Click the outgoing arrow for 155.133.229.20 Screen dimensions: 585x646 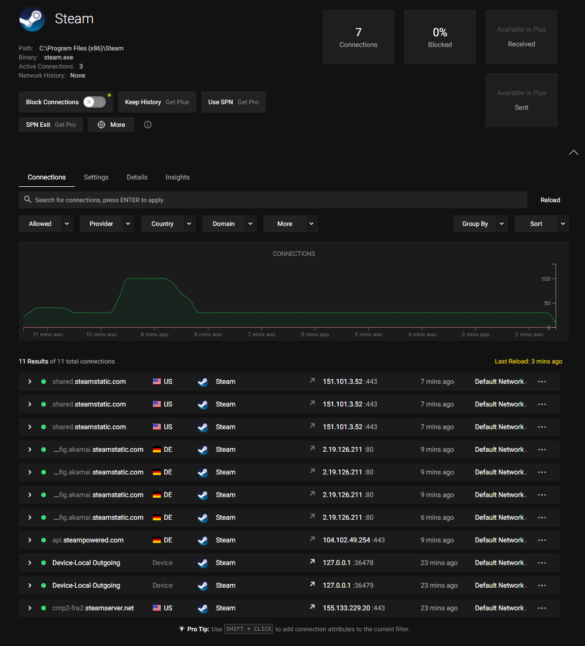point(312,607)
